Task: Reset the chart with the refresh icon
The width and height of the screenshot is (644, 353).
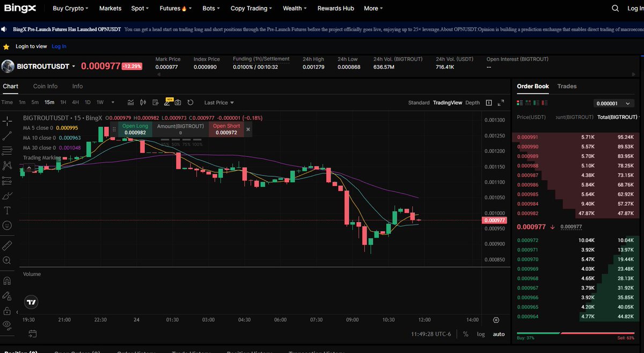Action: click(x=191, y=102)
